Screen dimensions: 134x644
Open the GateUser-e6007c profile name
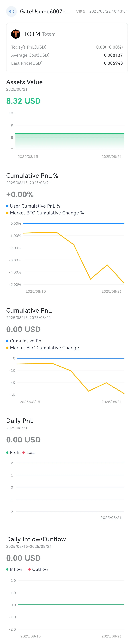tap(45, 11)
